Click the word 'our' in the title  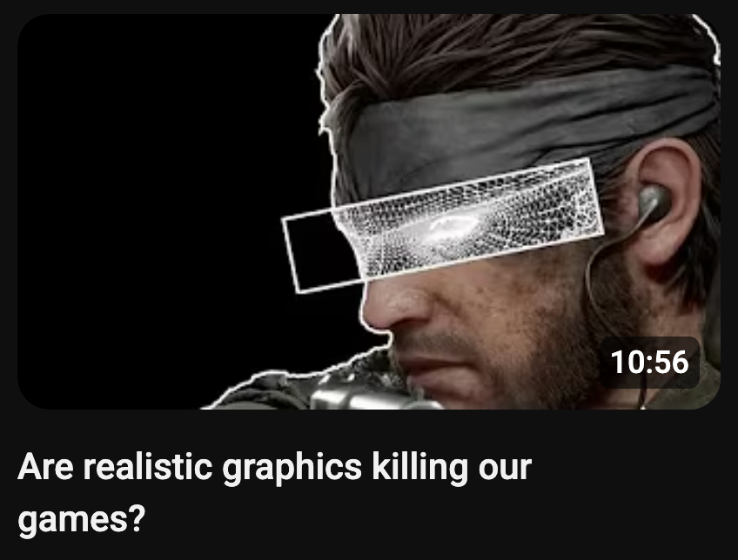(505, 469)
